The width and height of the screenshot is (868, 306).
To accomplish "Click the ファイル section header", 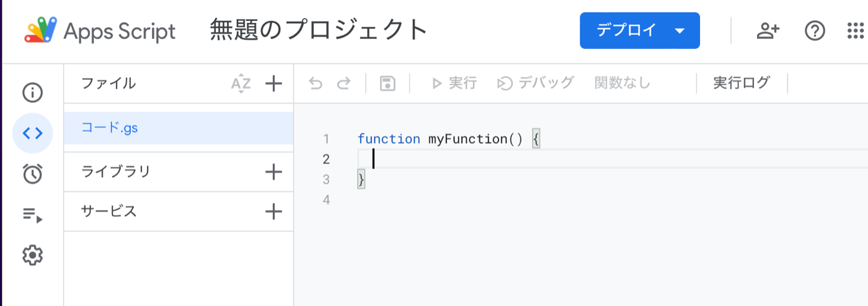I will [108, 83].
